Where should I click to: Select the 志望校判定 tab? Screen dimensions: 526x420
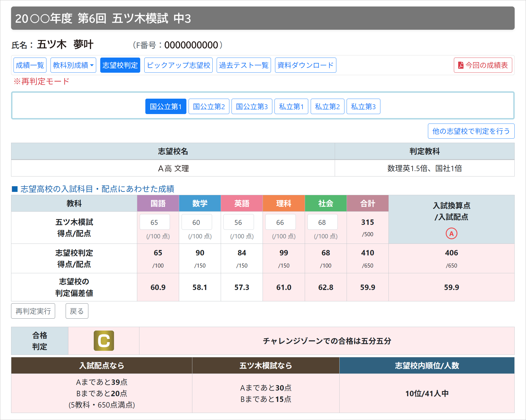(x=120, y=65)
